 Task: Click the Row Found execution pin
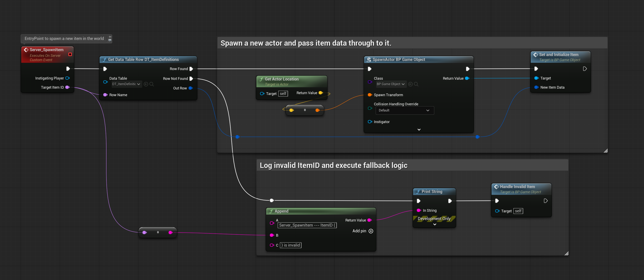(191, 69)
